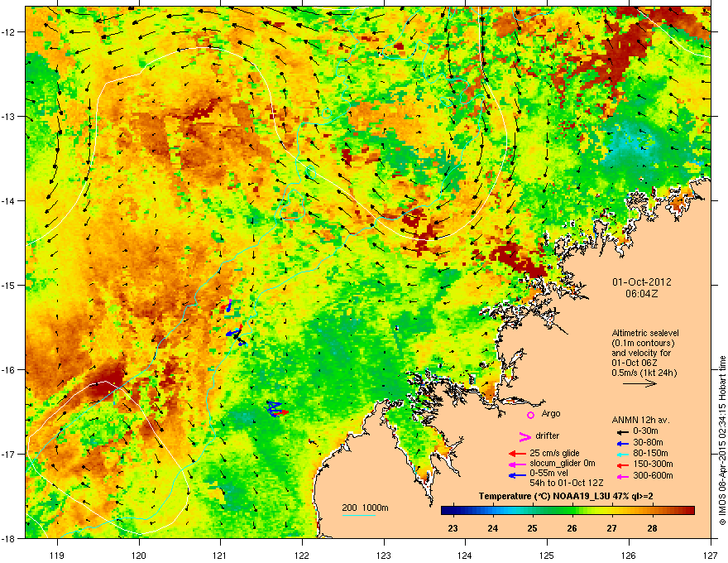Click the 0.5m/s velocity scale arrow

click(639, 383)
